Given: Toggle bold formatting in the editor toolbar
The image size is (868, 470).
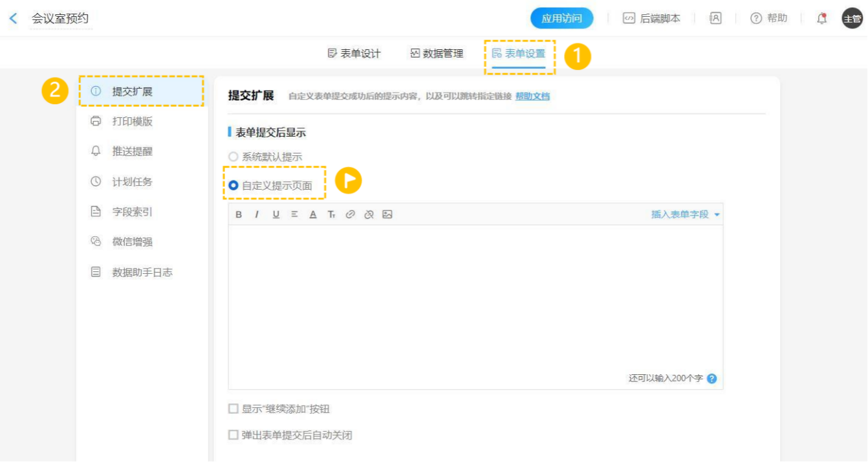Looking at the screenshot, I should pyautogui.click(x=239, y=214).
